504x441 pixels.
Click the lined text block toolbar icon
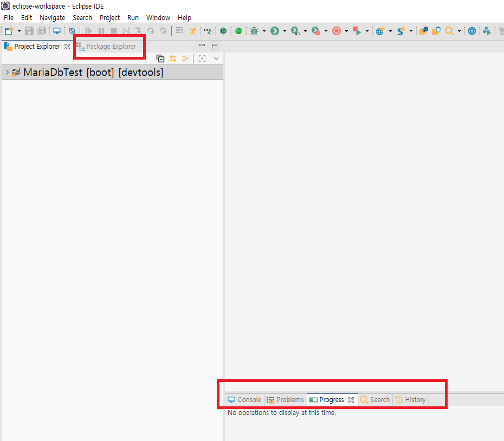pyautogui.click(x=180, y=30)
